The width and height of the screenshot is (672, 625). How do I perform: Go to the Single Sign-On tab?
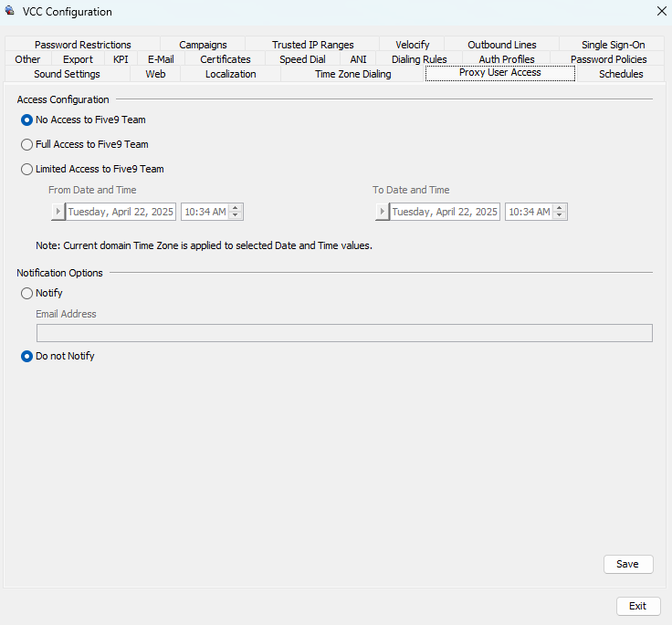(x=613, y=45)
